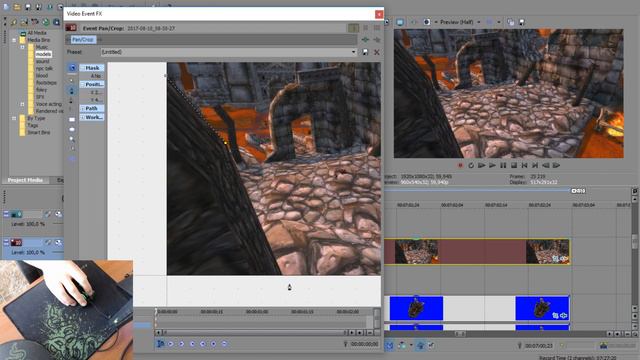
Task: Toggle the automation settings on the second track
Action: coord(59,242)
